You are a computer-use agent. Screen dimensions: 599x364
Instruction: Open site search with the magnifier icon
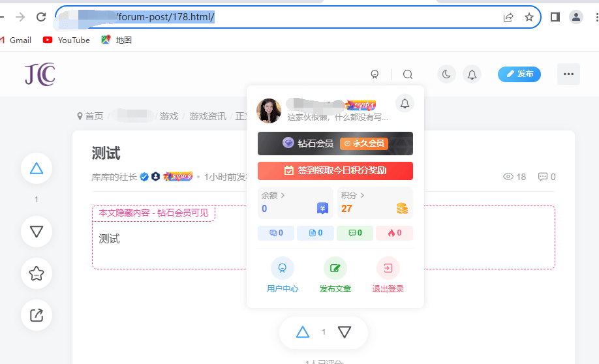pyautogui.click(x=408, y=74)
